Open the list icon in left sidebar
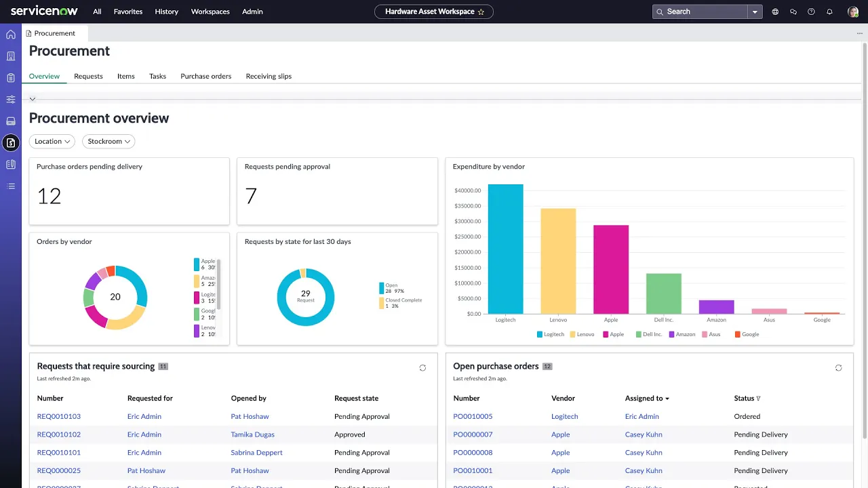The image size is (868, 488). (x=11, y=186)
